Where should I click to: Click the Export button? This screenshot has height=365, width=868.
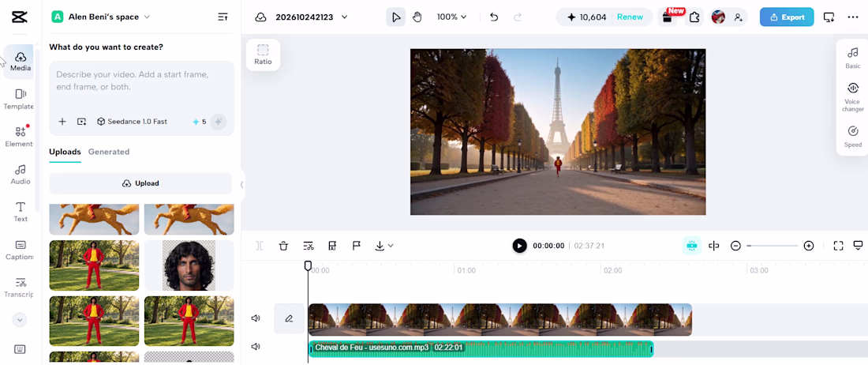[x=787, y=17]
